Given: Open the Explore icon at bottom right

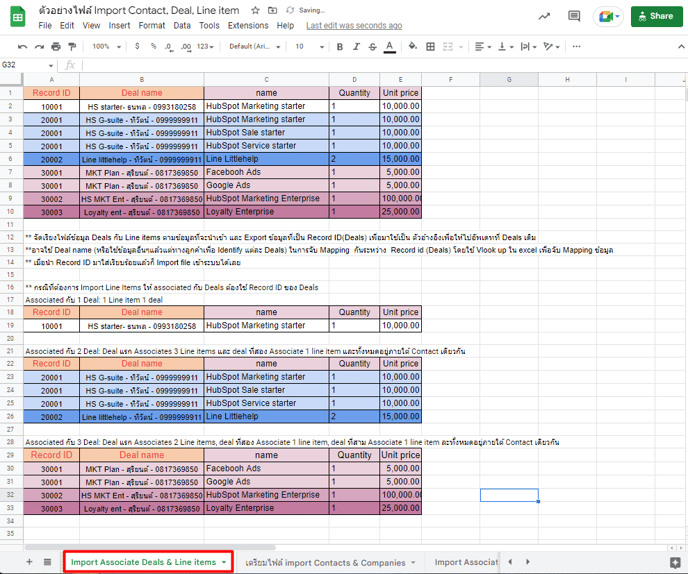Looking at the screenshot, I should click(x=675, y=562).
